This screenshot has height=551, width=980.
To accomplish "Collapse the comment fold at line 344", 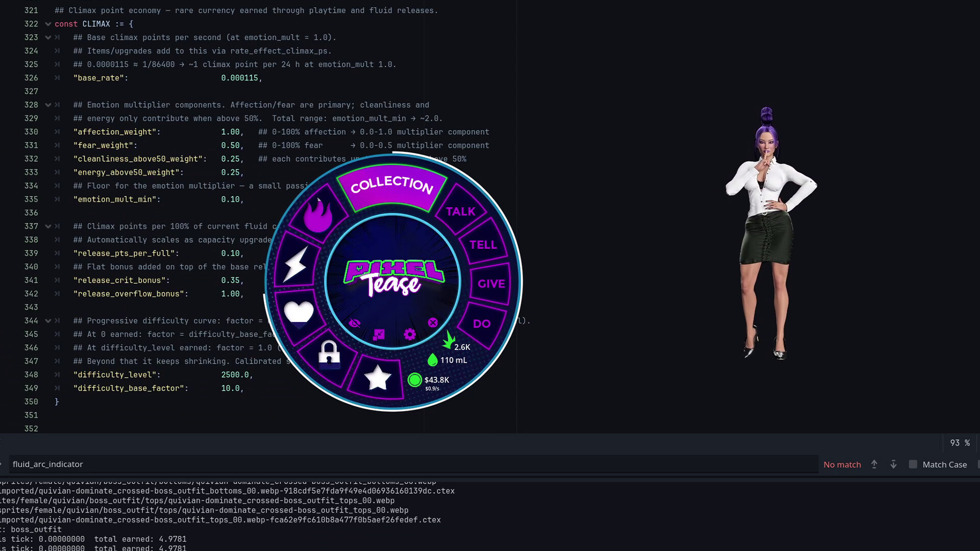I will (x=48, y=321).
